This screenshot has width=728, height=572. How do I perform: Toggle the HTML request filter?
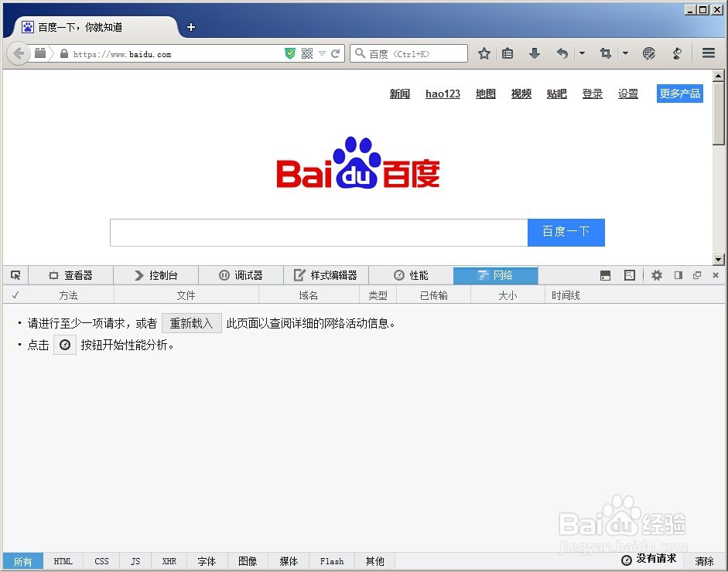(63, 562)
